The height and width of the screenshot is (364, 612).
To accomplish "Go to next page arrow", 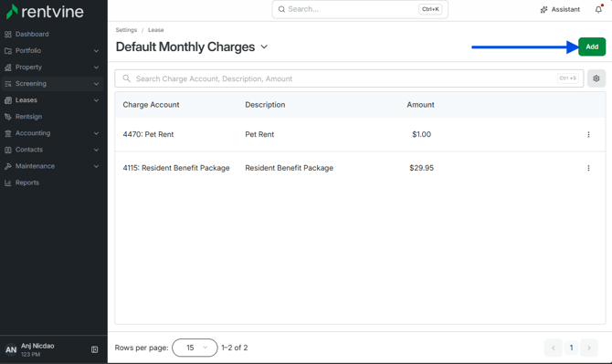I will tap(589, 348).
